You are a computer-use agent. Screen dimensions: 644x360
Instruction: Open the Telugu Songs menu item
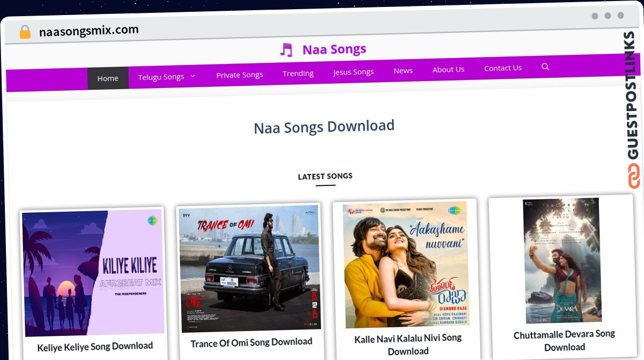[161, 77]
